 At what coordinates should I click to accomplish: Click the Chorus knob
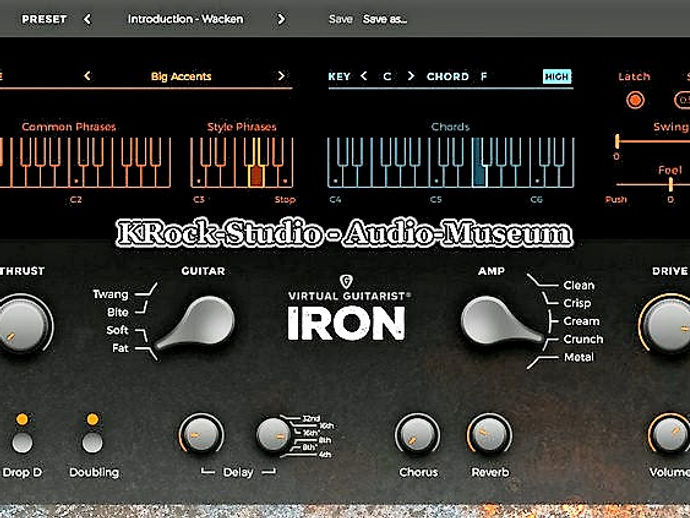(x=417, y=434)
